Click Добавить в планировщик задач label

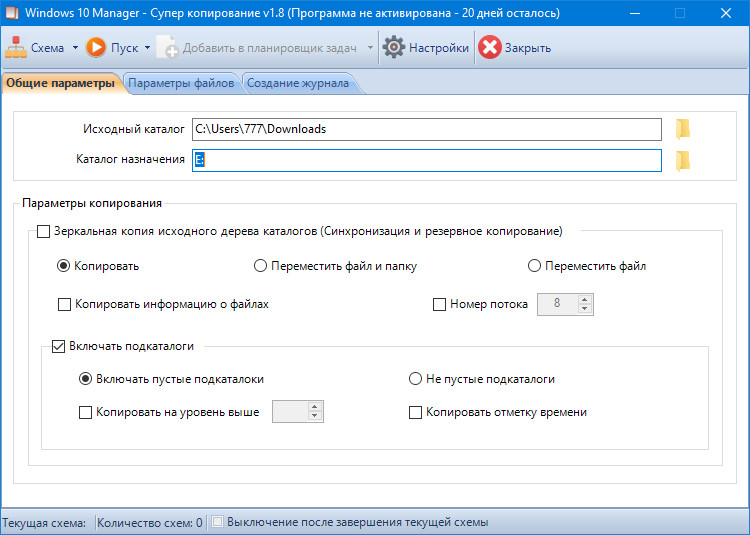coord(270,48)
